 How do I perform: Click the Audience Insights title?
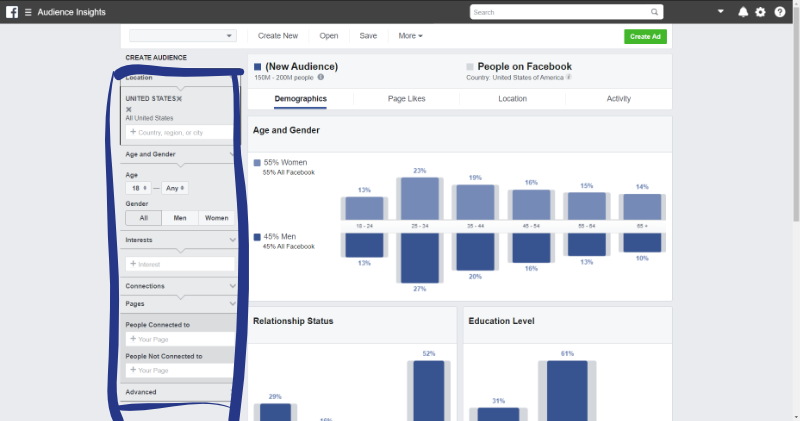(71, 12)
